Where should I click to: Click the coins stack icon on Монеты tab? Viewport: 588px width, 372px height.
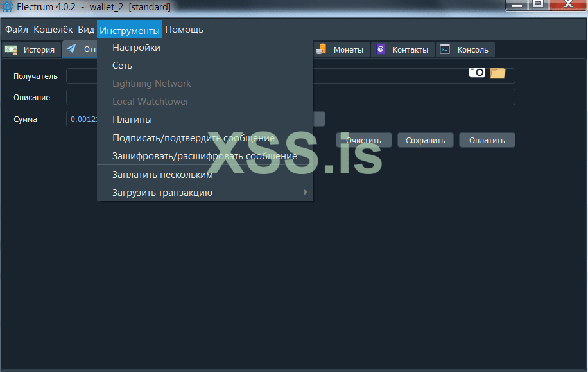[321, 49]
